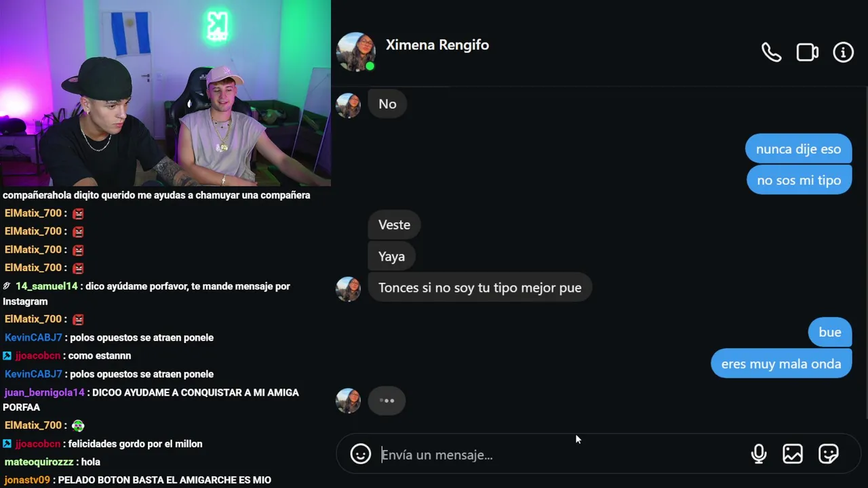Open juan_bernigola14 username in chat

click(45, 392)
